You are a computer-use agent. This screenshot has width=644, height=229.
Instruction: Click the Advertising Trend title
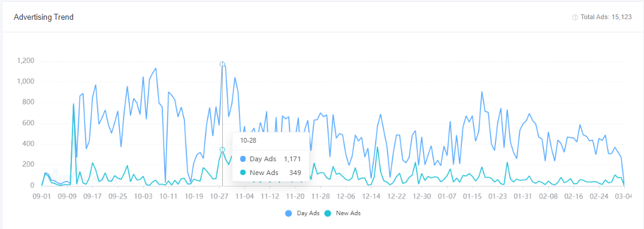pos(44,17)
